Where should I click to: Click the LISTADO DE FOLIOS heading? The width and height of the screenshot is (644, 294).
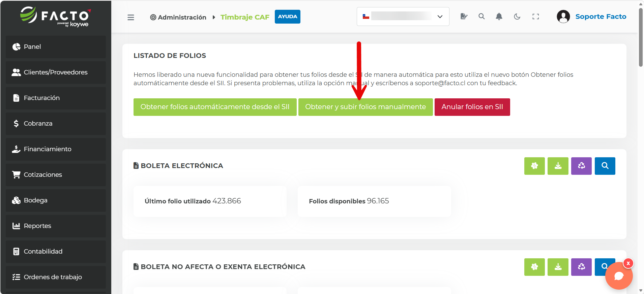click(170, 56)
